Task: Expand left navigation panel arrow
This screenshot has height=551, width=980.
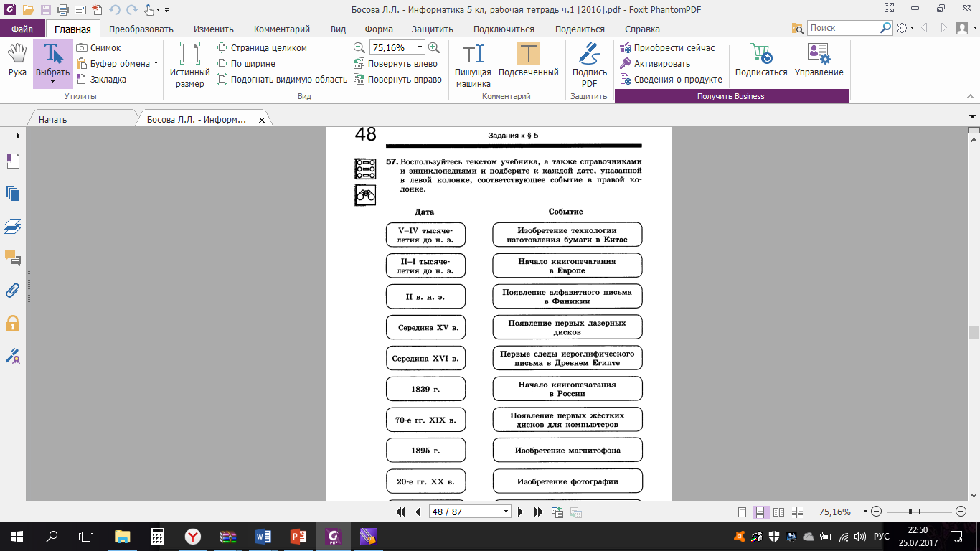Action: click(x=17, y=136)
